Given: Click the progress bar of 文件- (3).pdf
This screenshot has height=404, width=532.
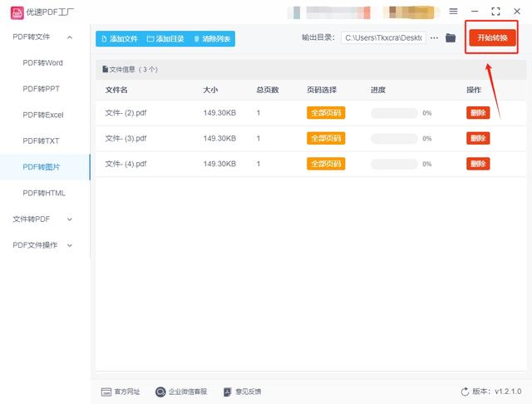Looking at the screenshot, I should point(394,138).
